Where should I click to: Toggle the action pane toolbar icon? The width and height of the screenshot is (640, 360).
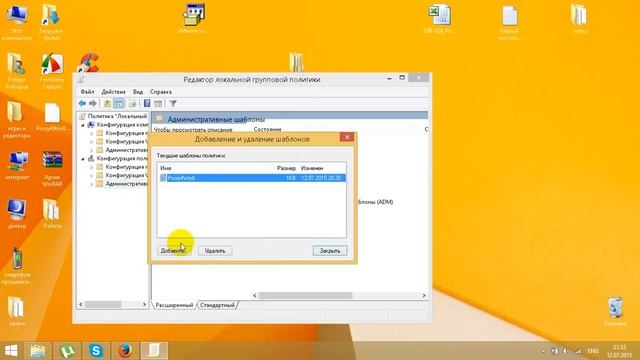tap(158, 104)
